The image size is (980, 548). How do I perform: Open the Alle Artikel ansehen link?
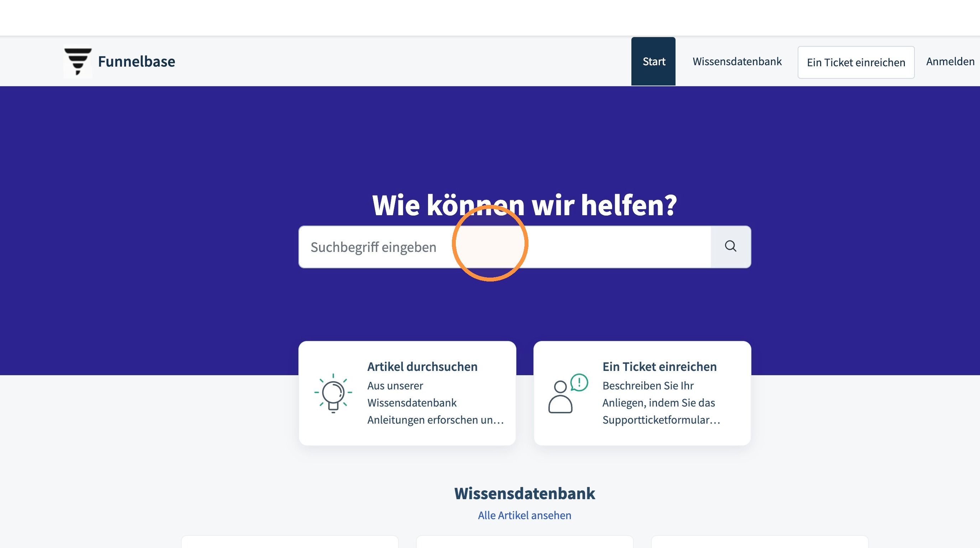tap(524, 515)
